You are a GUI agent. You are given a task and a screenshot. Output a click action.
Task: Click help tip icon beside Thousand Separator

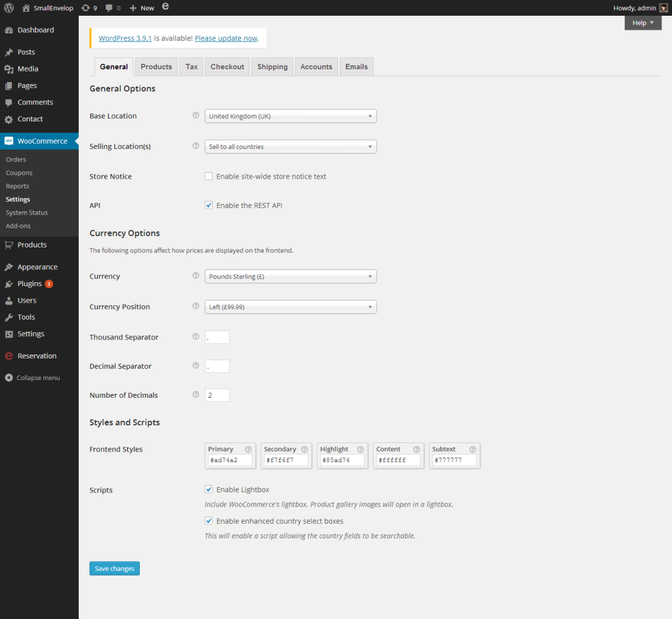[196, 337]
